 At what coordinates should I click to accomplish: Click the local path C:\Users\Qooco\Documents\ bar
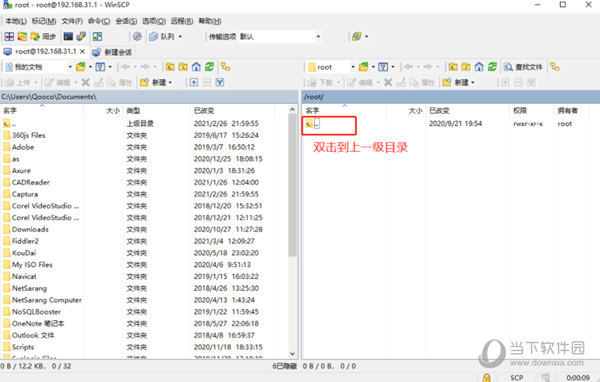coord(149,97)
